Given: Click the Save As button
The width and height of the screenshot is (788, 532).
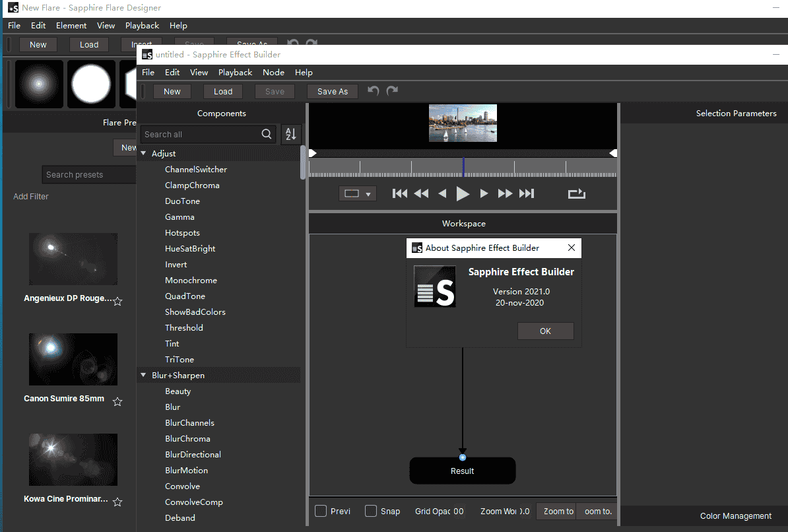Looking at the screenshot, I should click(332, 92).
